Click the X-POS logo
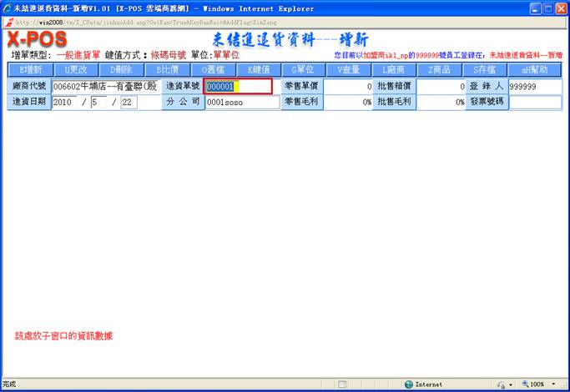Image resolution: width=570 pixels, height=392 pixels. click(x=38, y=39)
